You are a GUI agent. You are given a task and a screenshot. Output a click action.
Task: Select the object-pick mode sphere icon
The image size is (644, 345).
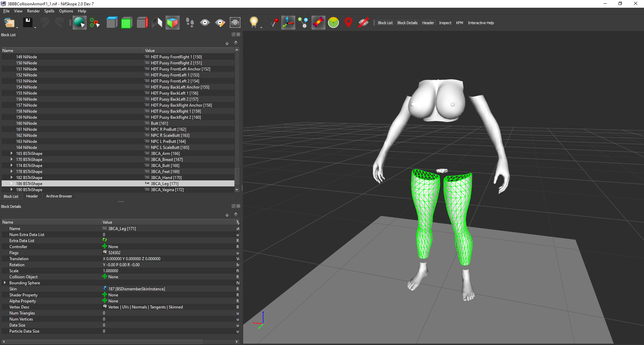pyautogui.click(x=79, y=23)
